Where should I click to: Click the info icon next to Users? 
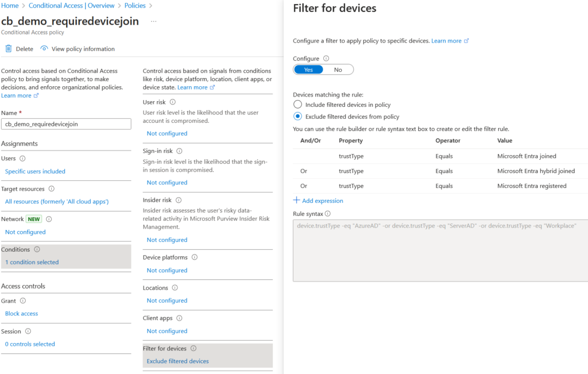[x=24, y=158]
